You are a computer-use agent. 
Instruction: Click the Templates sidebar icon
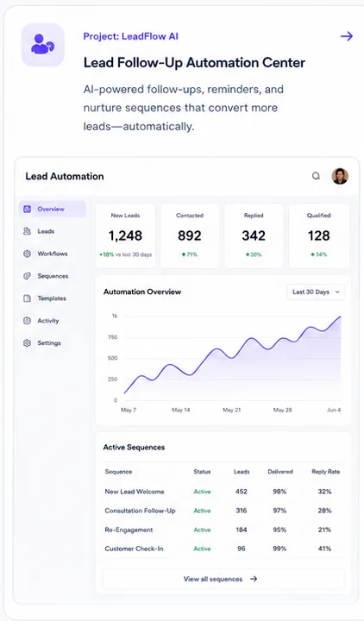27,298
